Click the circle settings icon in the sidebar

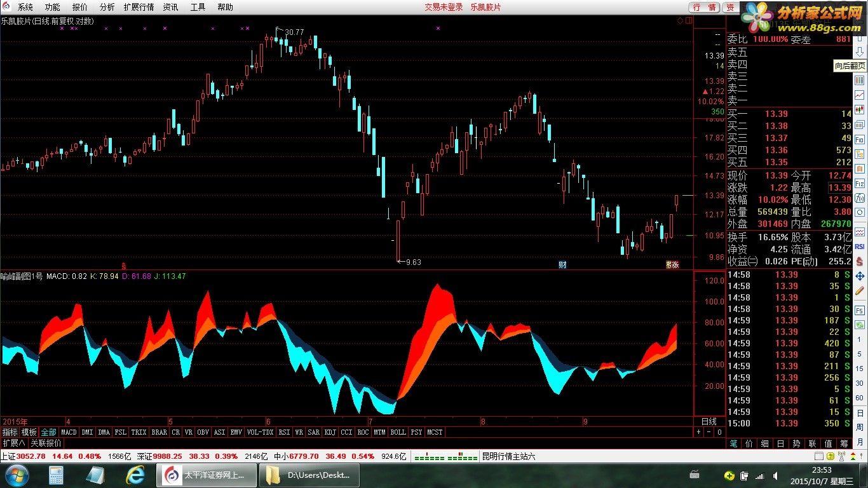[859, 212]
